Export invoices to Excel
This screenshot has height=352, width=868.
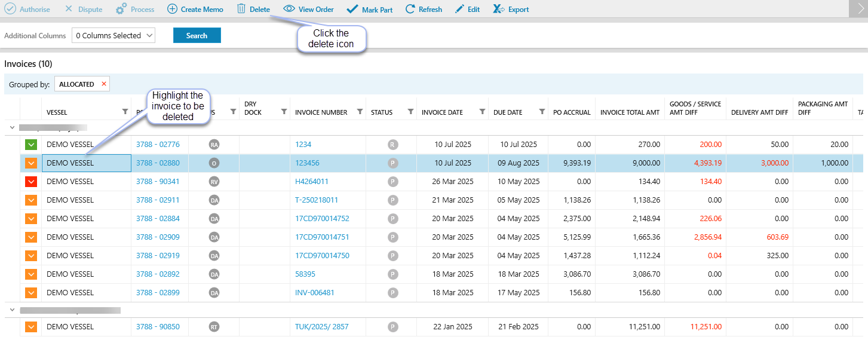point(499,9)
